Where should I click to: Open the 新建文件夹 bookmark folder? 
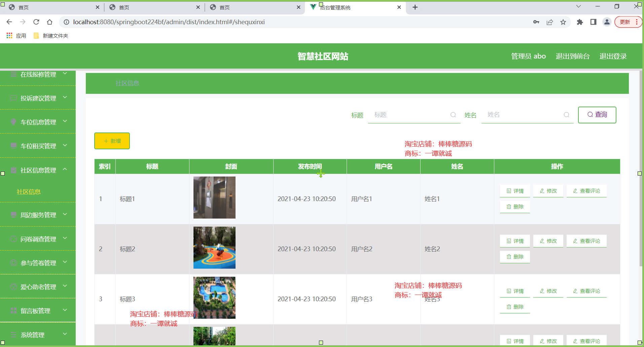click(51, 36)
